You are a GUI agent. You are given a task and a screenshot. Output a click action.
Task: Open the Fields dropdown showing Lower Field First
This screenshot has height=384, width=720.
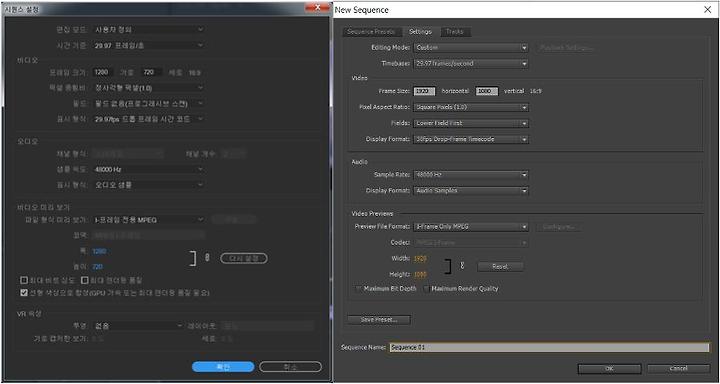[x=471, y=123]
